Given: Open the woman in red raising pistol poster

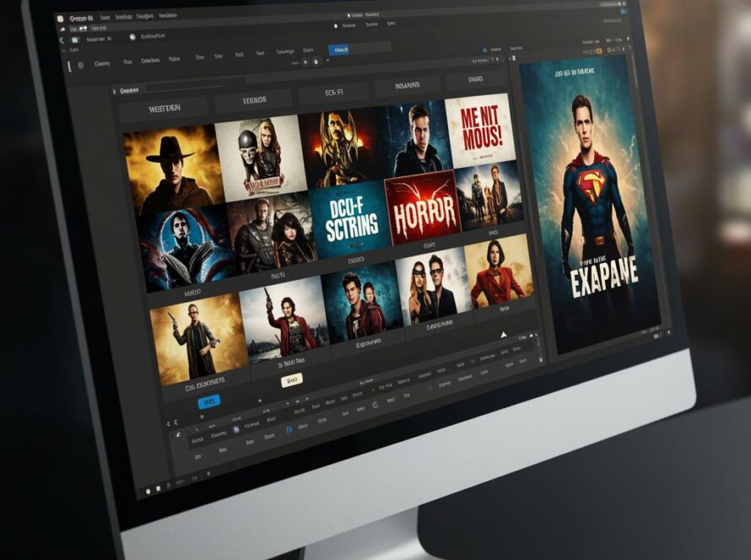Looking at the screenshot, I should 285,320.
